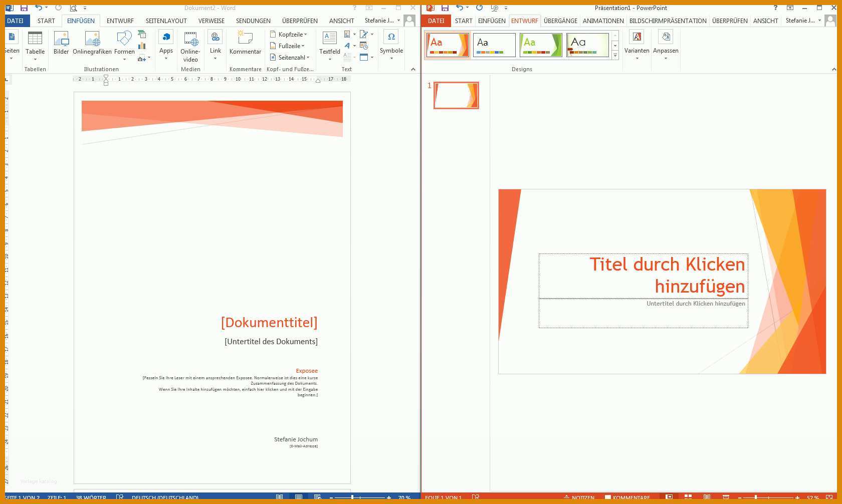The height and width of the screenshot is (504, 842).
Task: Select the fourth design with brown accent
Action: tap(587, 45)
